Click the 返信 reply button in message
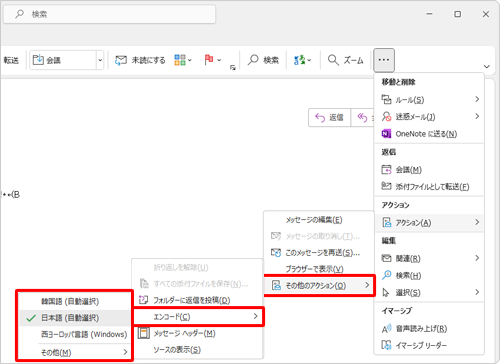 [329, 117]
